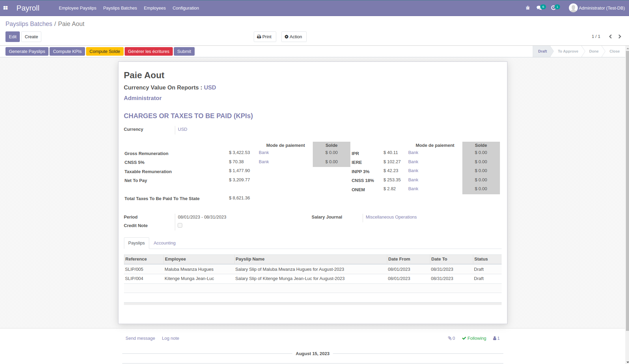Open the Employee Payslips menu
The width and height of the screenshot is (629, 364).
(x=78, y=8)
